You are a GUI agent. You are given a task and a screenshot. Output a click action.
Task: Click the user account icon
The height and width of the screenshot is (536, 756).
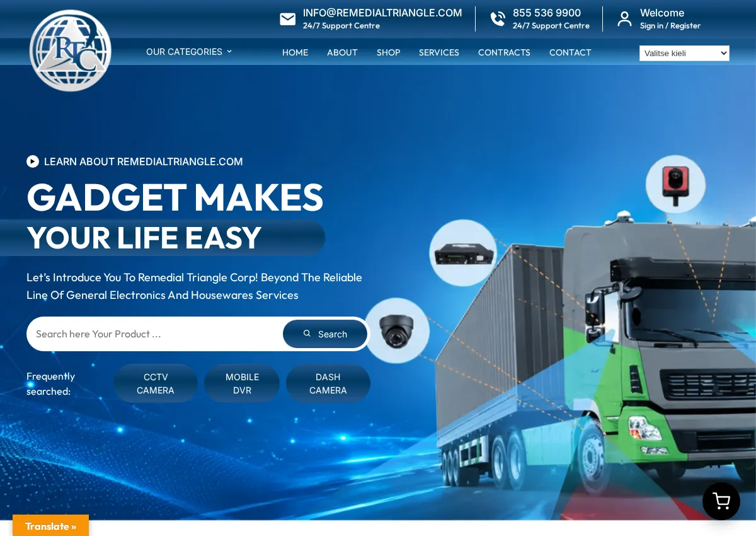click(x=624, y=19)
